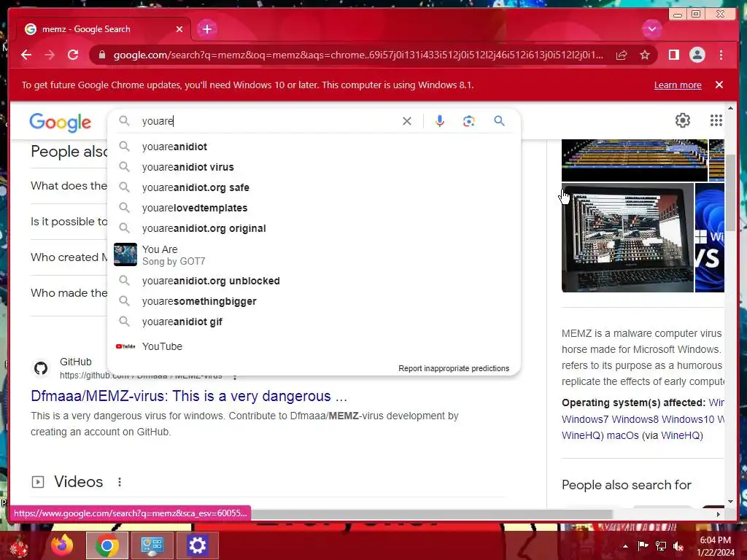Viewport: 747px width, 560px height.
Task: Open Control Panel taskbar icon
Action: (152, 545)
